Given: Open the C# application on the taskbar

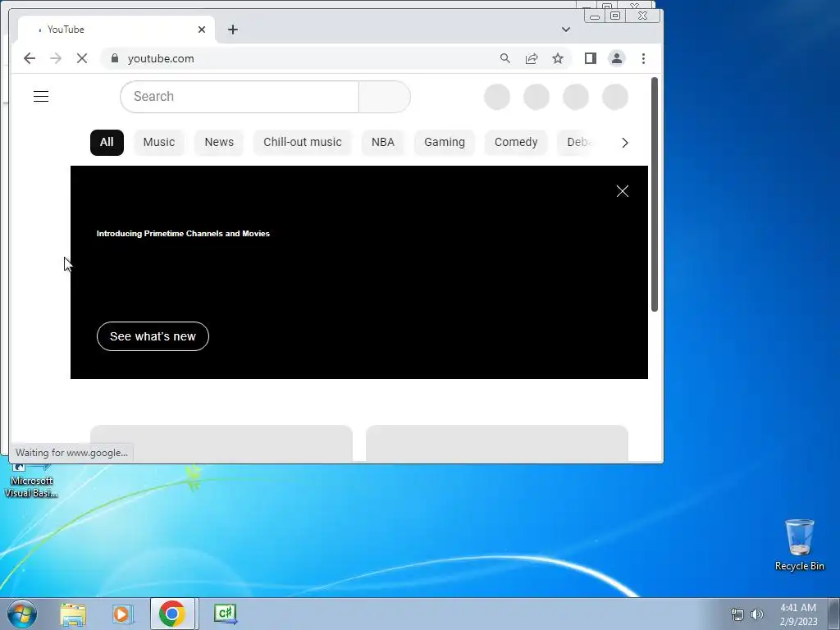Looking at the screenshot, I should (x=225, y=614).
